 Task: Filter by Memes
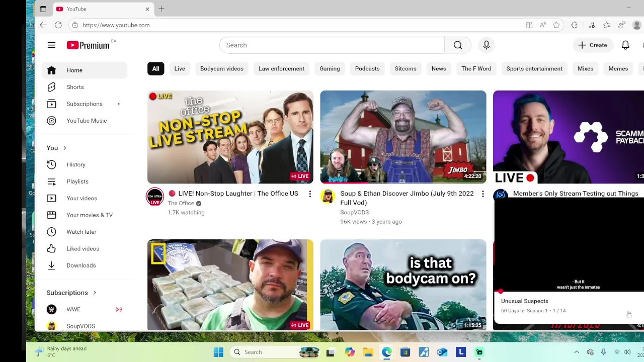pos(618,69)
